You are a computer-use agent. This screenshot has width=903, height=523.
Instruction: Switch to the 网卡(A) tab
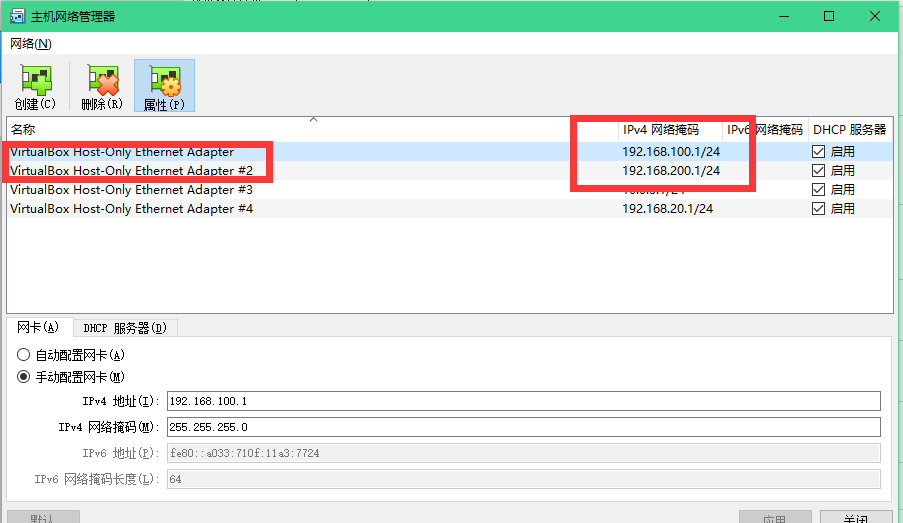pos(38,327)
